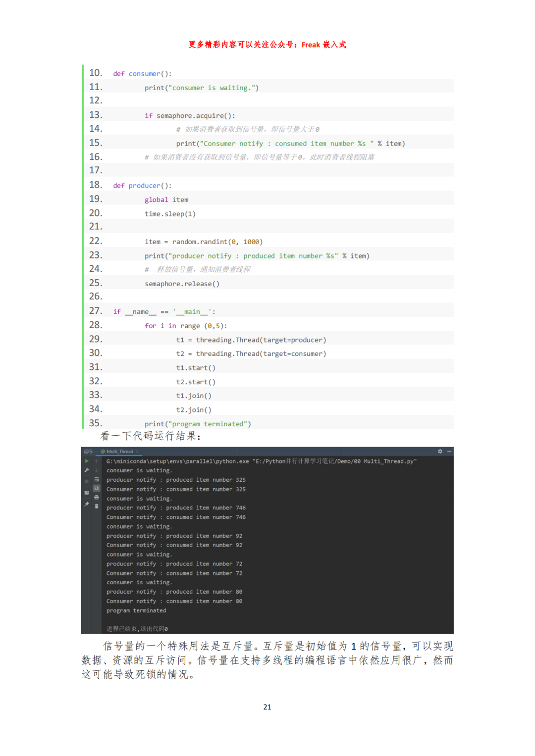Click code line 27 main check
The image size is (535, 756).
164,312
